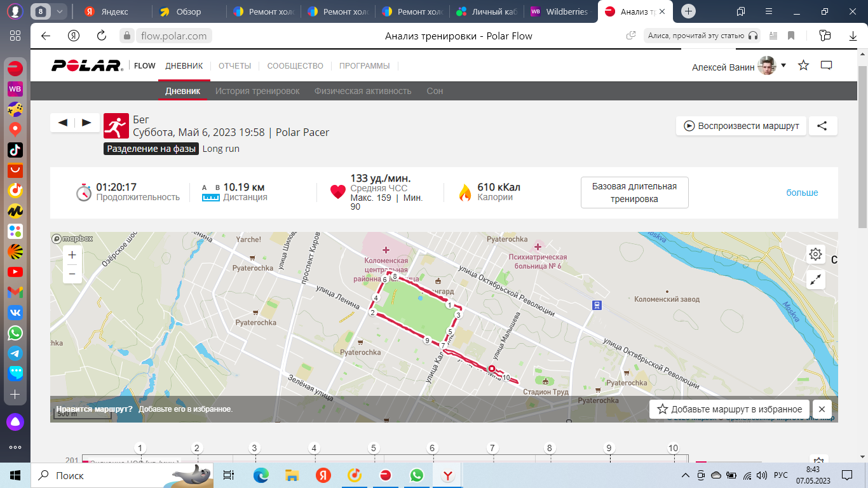Viewport: 868px width, 488px height.
Task: Open a new browser tab
Action: tap(689, 11)
